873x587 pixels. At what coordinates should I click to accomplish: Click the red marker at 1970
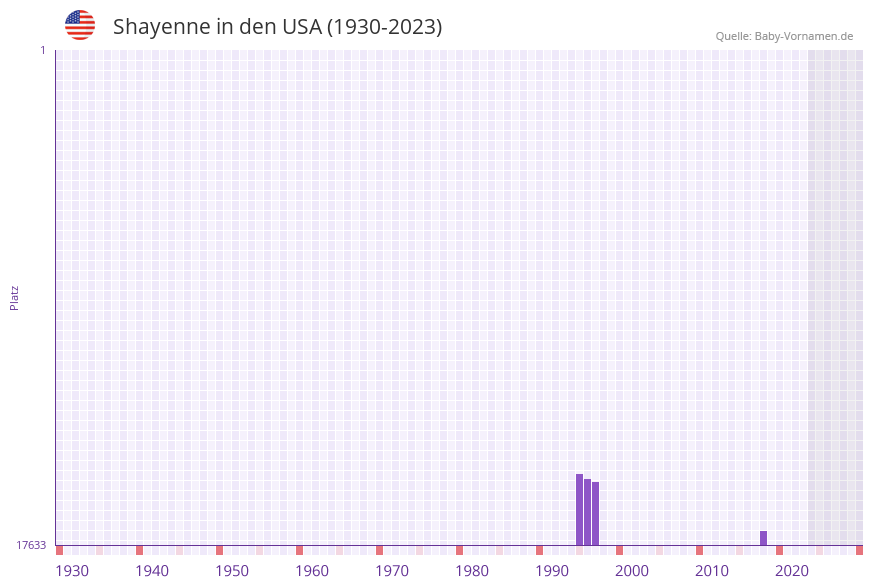point(380,549)
